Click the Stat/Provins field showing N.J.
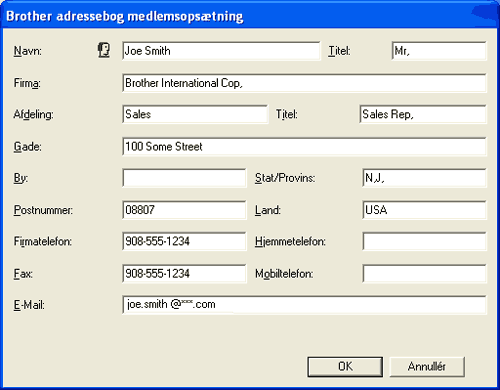Viewport: 500px width, 390px height. tap(424, 178)
